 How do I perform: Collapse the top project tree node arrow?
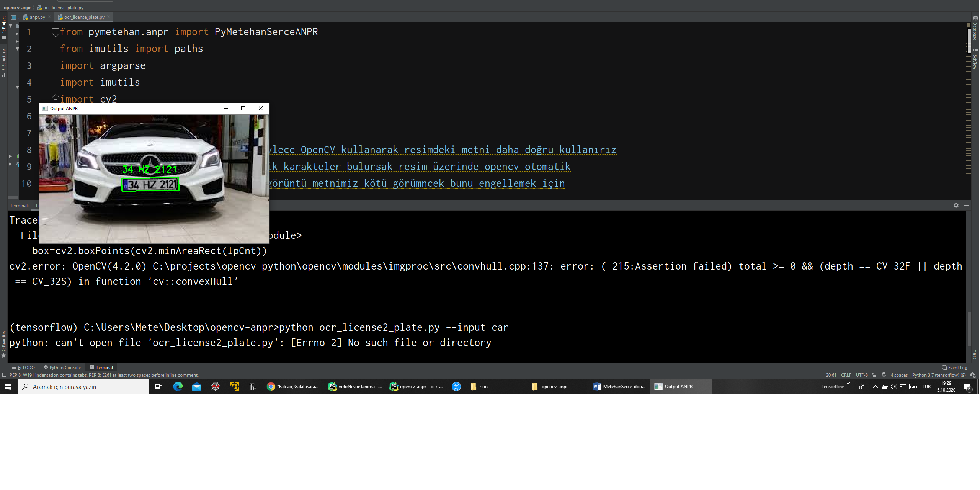click(11, 26)
